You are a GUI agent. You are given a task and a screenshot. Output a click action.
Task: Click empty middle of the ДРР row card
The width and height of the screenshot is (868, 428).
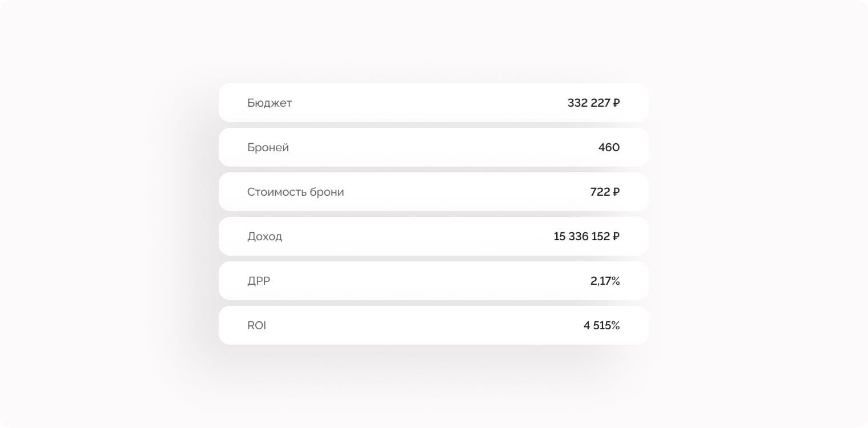[x=434, y=281]
